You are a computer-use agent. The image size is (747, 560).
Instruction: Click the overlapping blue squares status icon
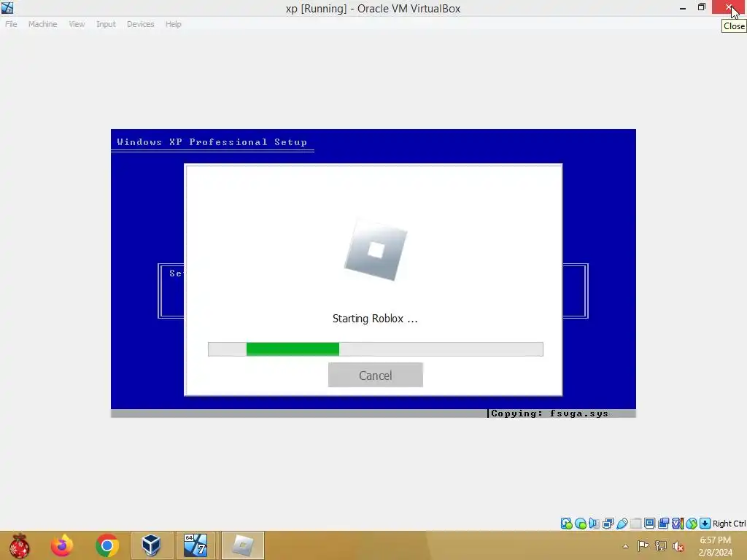tap(663, 524)
